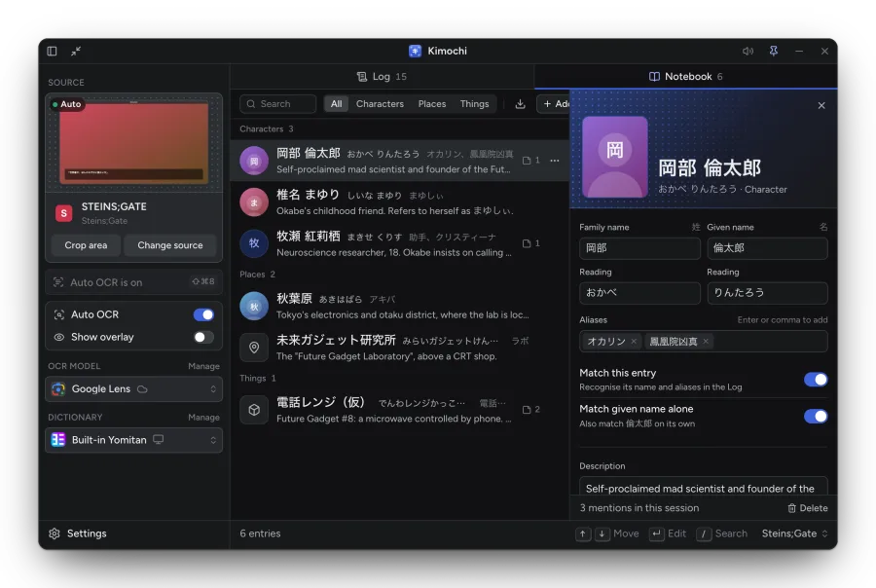This screenshot has height=588, width=876.
Task: Click the Crop area button
Action: (x=86, y=245)
